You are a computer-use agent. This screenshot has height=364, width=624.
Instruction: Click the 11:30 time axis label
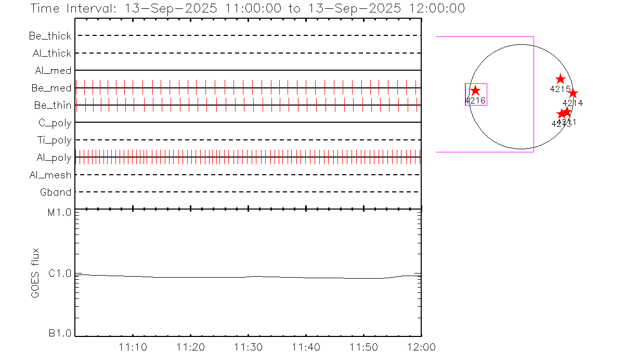click(249, 347)
